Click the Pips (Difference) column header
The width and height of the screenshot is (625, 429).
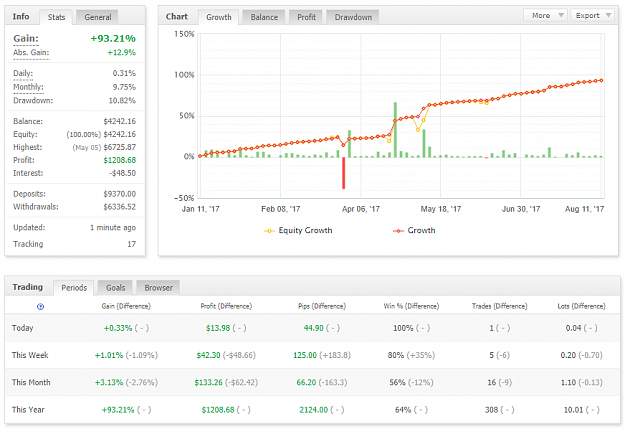pos(322,306)
